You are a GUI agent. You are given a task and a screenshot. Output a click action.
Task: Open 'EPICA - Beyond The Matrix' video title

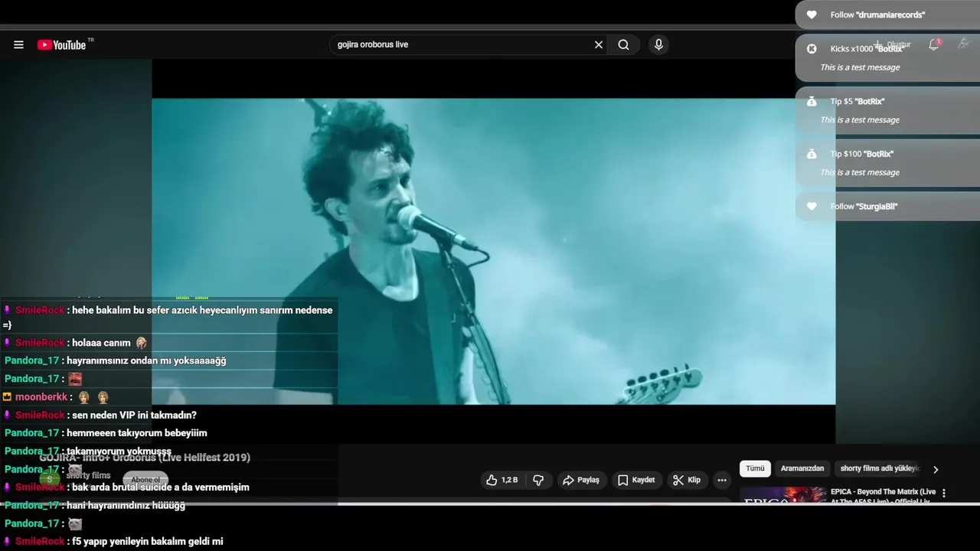tap(883, 497)
